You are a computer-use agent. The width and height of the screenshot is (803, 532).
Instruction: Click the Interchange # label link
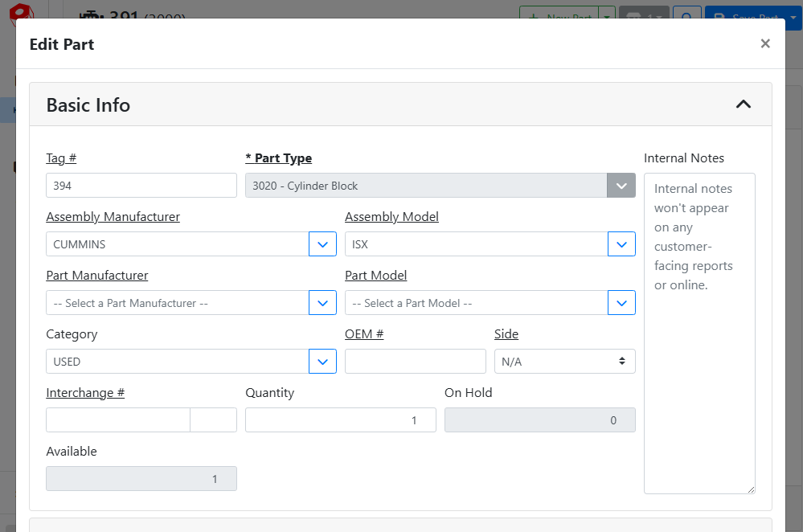click(85, 393)
